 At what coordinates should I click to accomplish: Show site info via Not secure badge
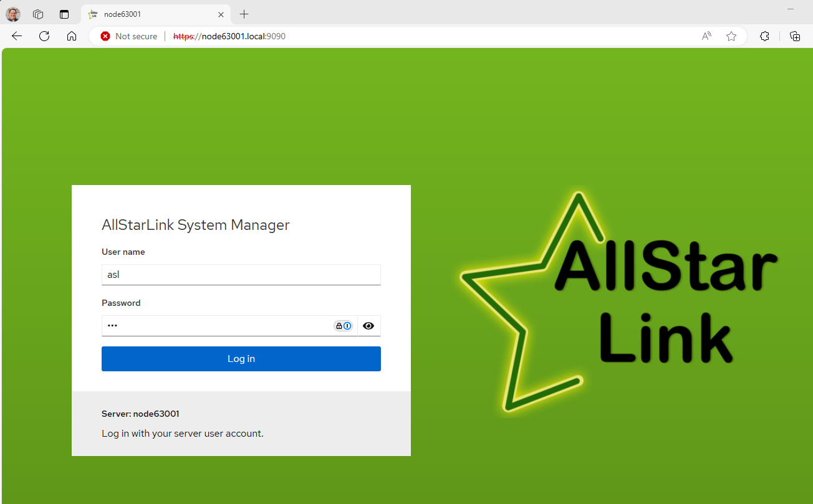tap(129, 36)
